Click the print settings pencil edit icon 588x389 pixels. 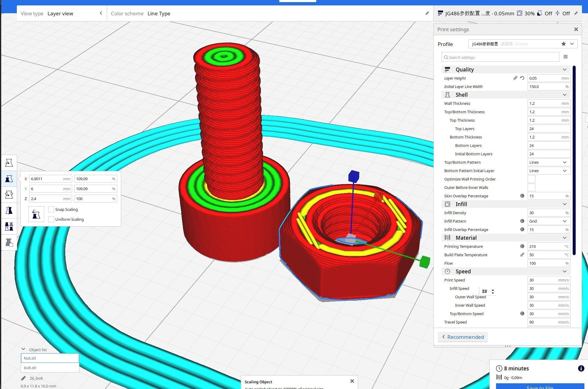point(576,13)
